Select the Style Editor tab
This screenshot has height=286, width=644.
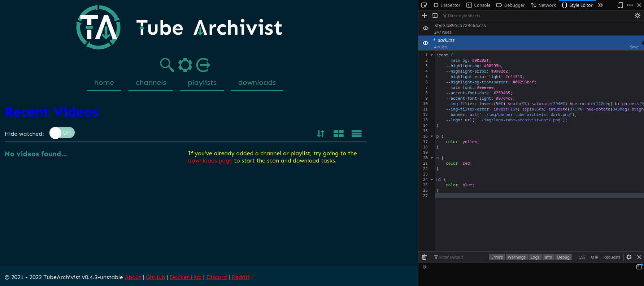tap(577, 5)
